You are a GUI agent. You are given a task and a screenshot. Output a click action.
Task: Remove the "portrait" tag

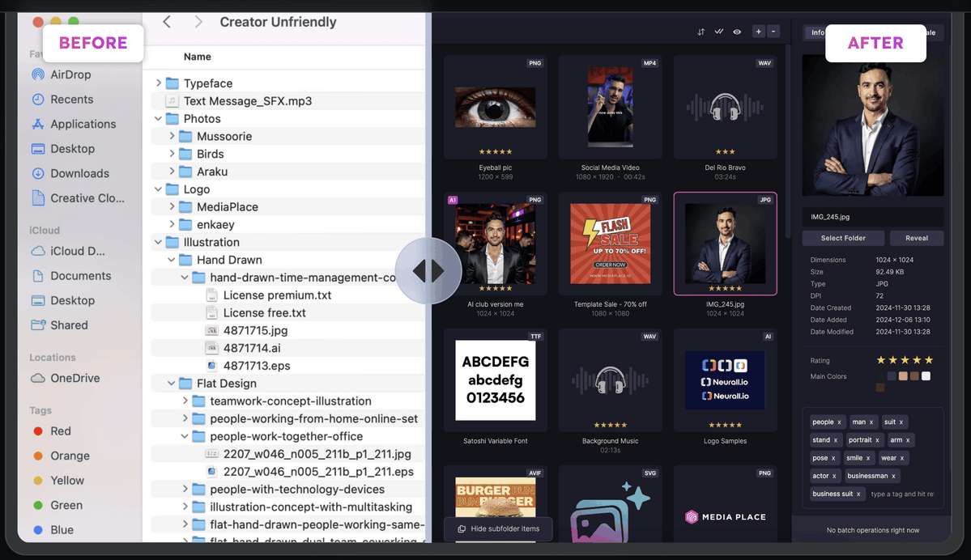coord(877,440)
